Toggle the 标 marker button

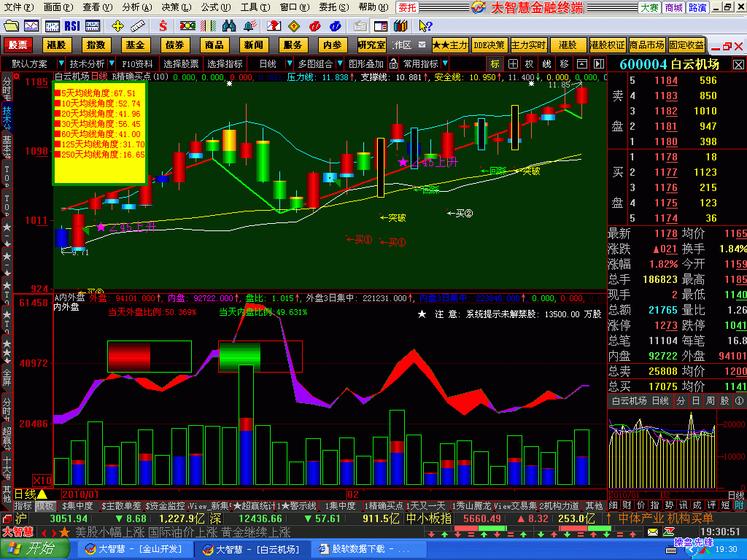pyautogui.click(x=495, y=64)
